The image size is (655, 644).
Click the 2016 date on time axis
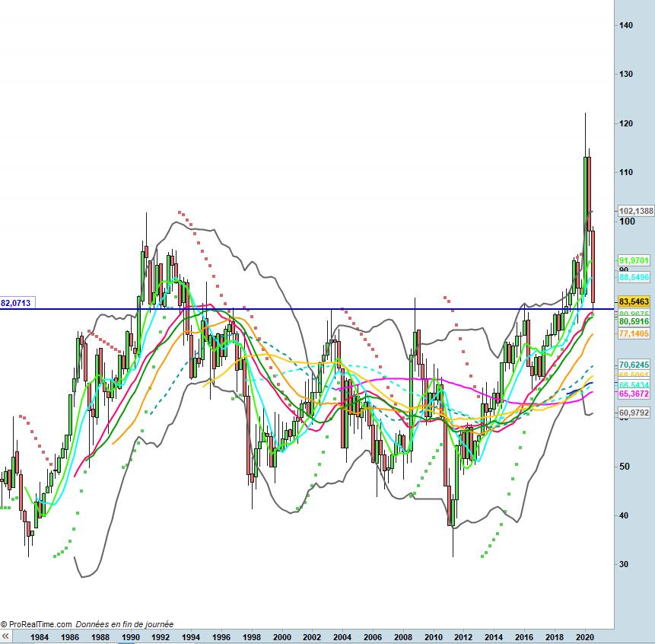click(x=524, y=637)
